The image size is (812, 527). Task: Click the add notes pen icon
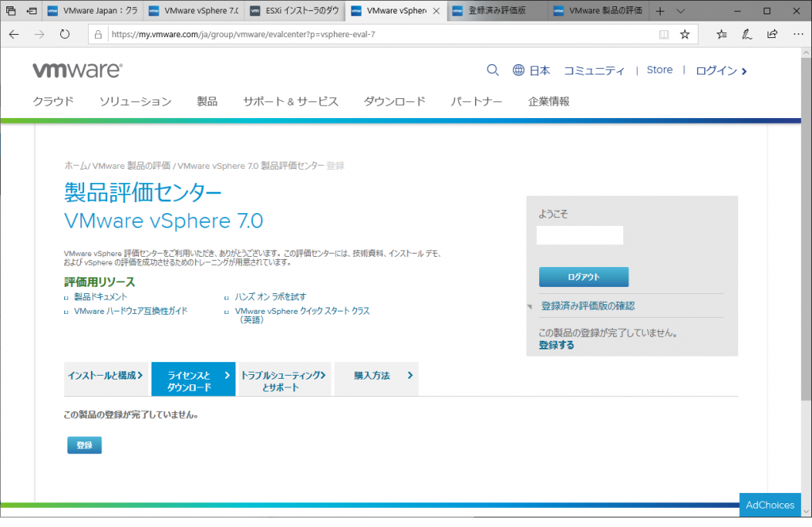pyautogui.click(x=747, y=35)
